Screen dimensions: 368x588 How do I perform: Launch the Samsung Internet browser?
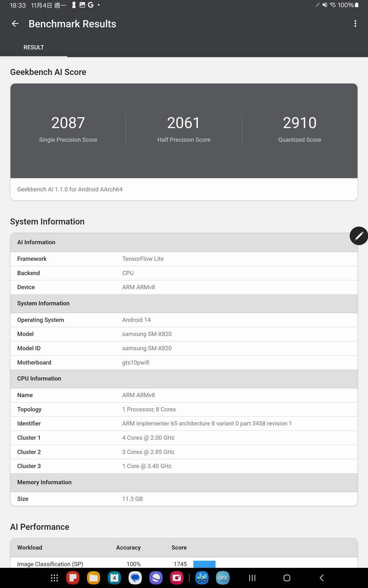pos(156,578)
